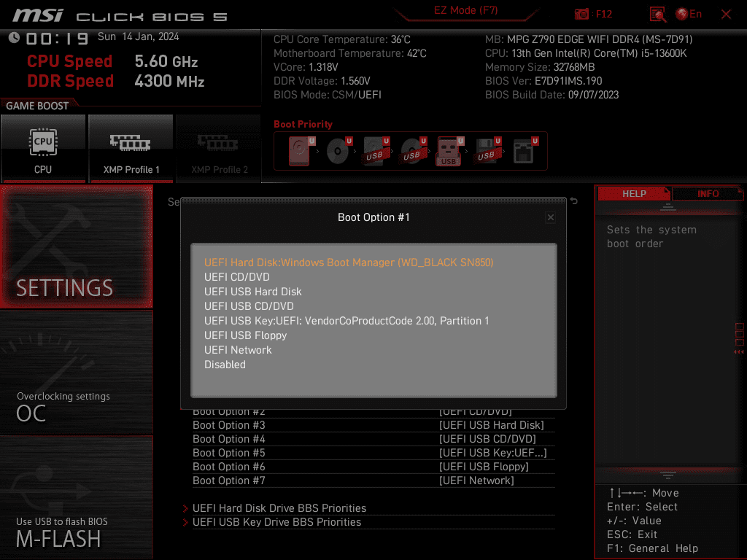Click the help panel top collapse handle
Screen dimensions: 747x560
point(668,207)
